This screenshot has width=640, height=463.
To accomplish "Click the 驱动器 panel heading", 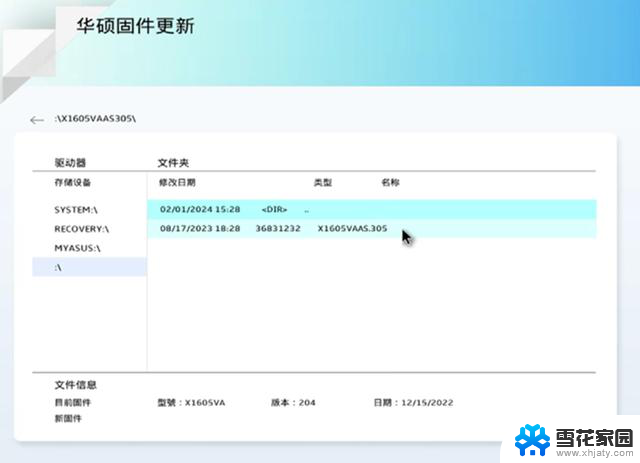I will [x=70, y=163].
